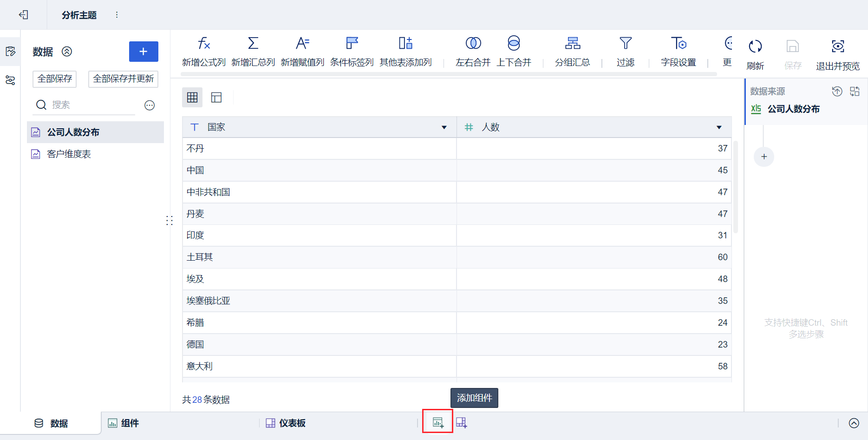This screenshot has height=440, width=868.
Task: Switch to the 数据 bottom tab
Action: click(51, 423)
